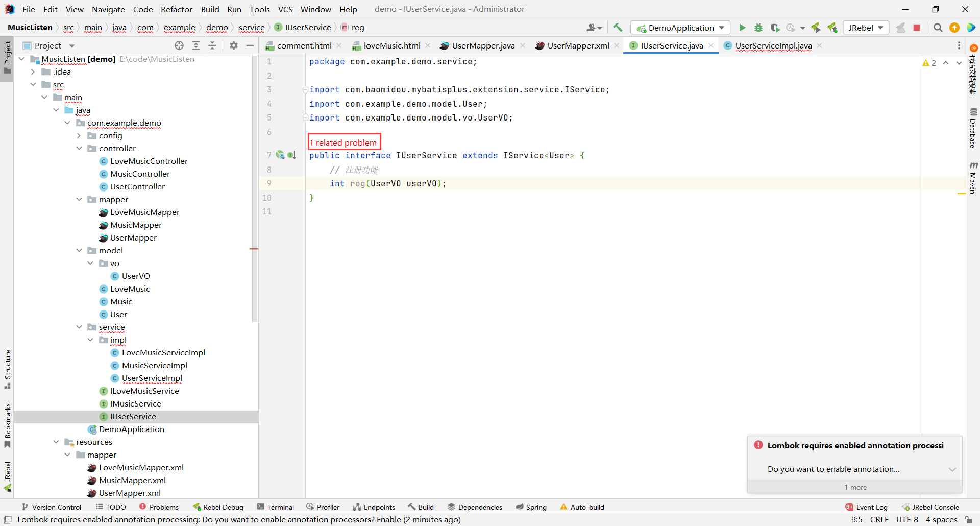Image resolution: width=980 pixels, height=526 pixels.
Task: Open Project panel gear options
Action: point(234,45)
